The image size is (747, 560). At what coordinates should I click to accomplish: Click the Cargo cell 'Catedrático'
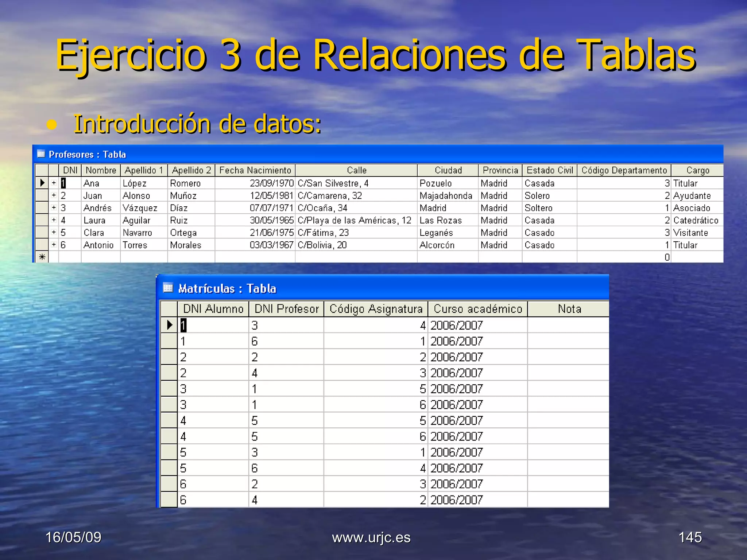[x=697, y=220]
